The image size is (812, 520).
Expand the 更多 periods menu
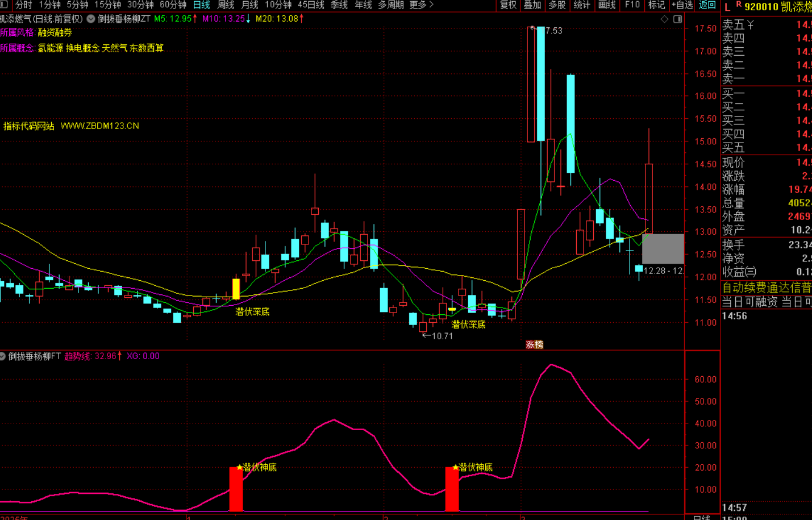tap(421, 5)
